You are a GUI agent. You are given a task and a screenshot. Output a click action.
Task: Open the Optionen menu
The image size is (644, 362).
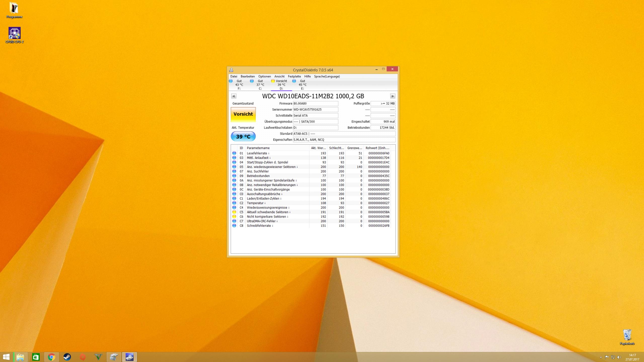tap(264, 76)
